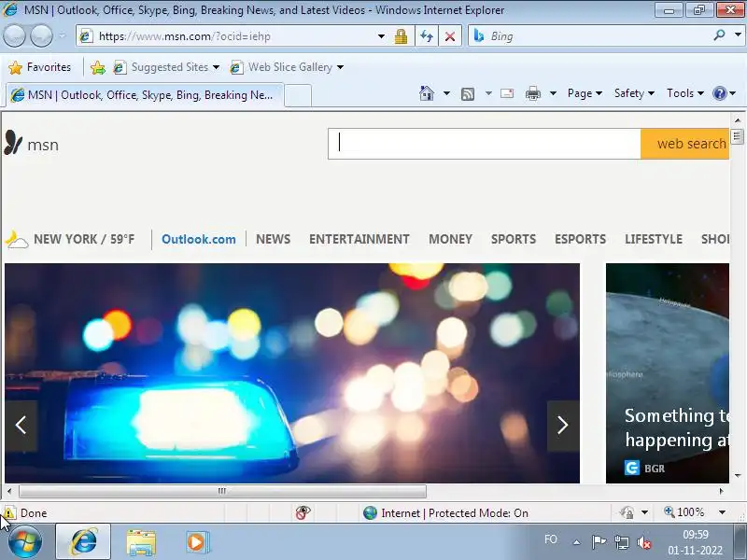747x560 pixels.
Task: Go to the LIFESTYLE section
Action: tap(654, 239)
